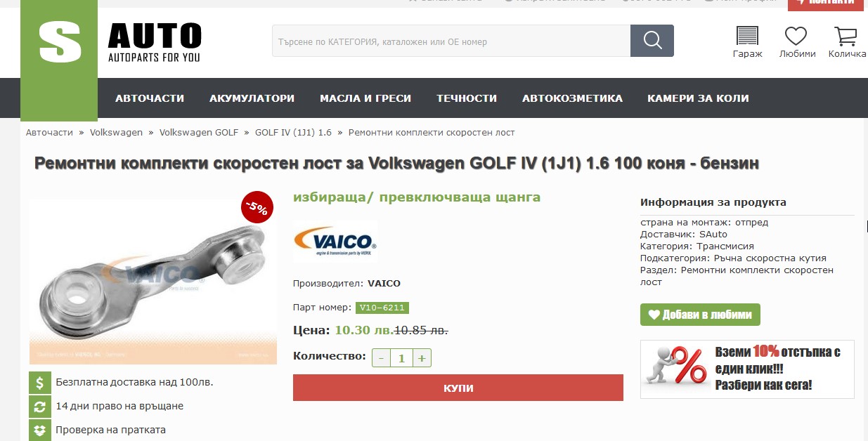
Task: Click the red КУПИ buy button
Action: click(458, 388)
